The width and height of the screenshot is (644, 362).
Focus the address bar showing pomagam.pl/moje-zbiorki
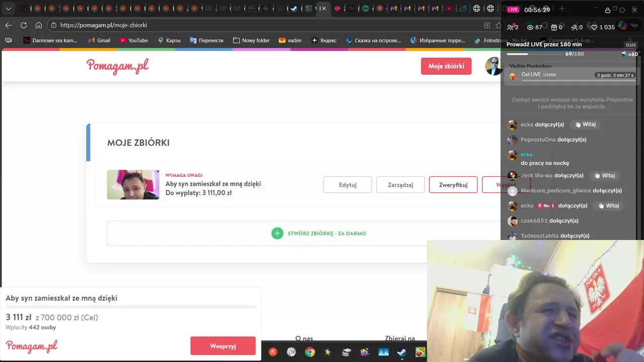click(x=267, y=25)
